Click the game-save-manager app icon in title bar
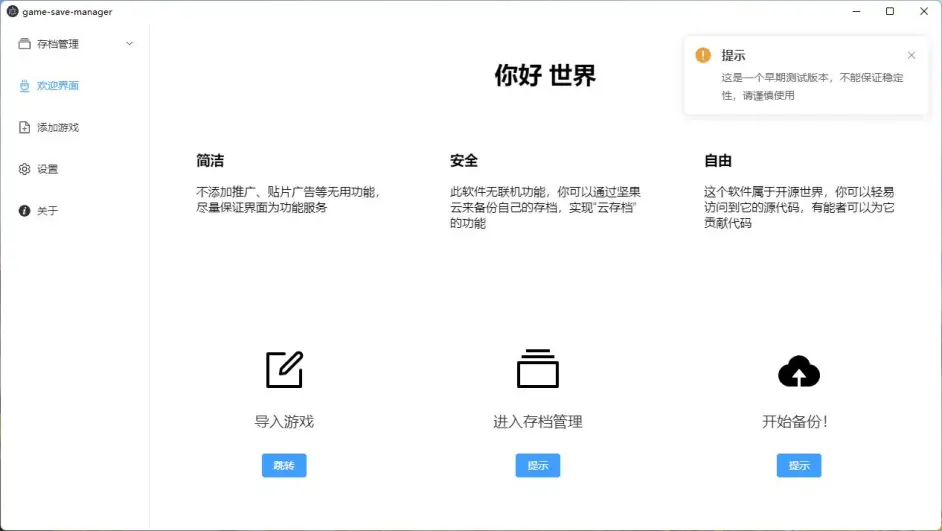Viewport: 942px width, 531px height. coord(12,12)
